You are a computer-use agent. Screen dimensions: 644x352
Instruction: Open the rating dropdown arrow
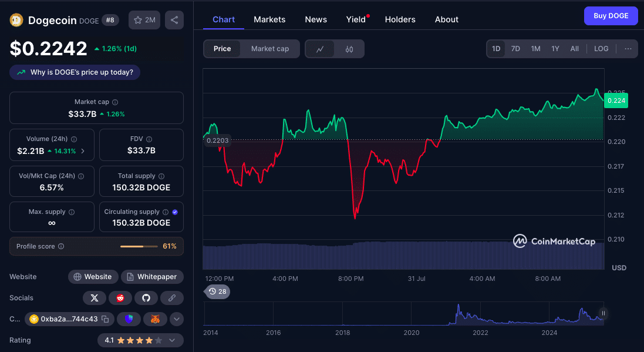pos(172,340)
